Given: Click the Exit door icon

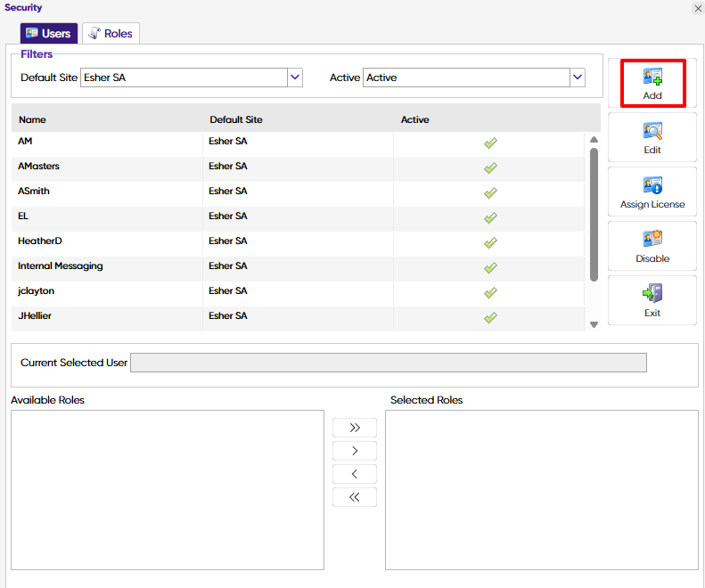Looking at the screenshot, I should pos(652,293).
